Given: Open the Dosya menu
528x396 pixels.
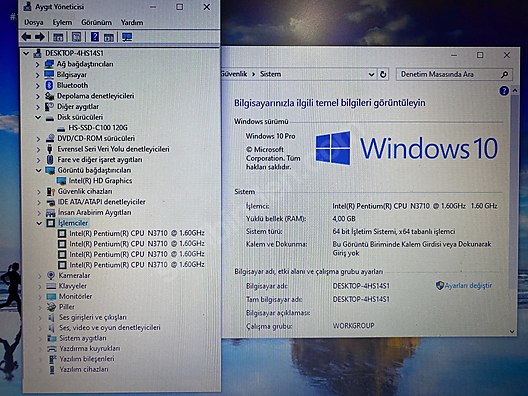Looking at the screenshot, I should tap(34, 23).
